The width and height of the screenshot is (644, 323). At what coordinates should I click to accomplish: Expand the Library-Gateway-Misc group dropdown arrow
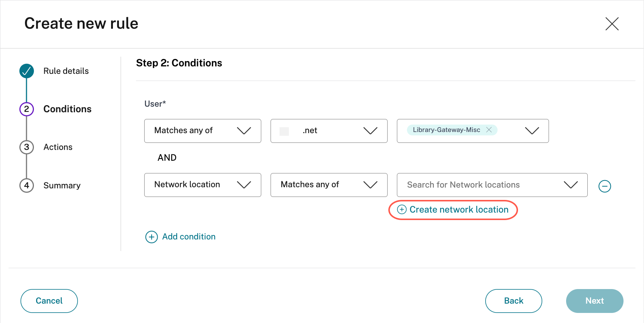(532, 131)
